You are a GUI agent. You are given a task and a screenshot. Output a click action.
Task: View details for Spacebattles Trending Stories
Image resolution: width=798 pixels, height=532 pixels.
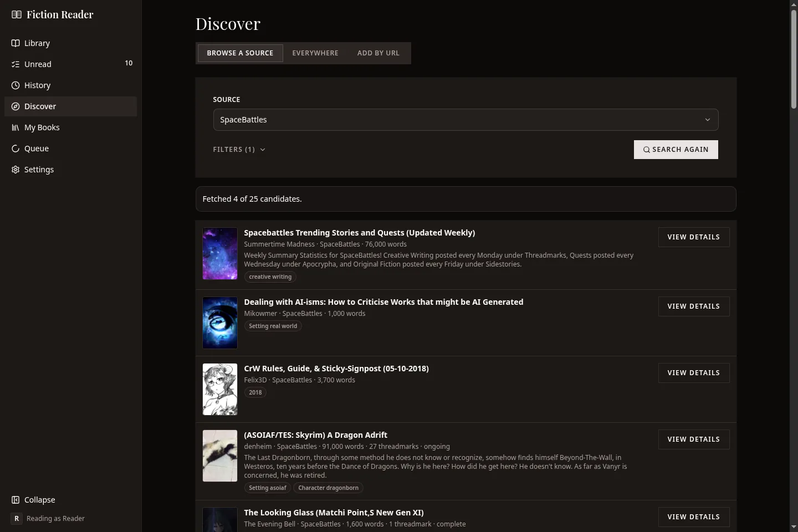pyautogui.click(x=694, y=237)
